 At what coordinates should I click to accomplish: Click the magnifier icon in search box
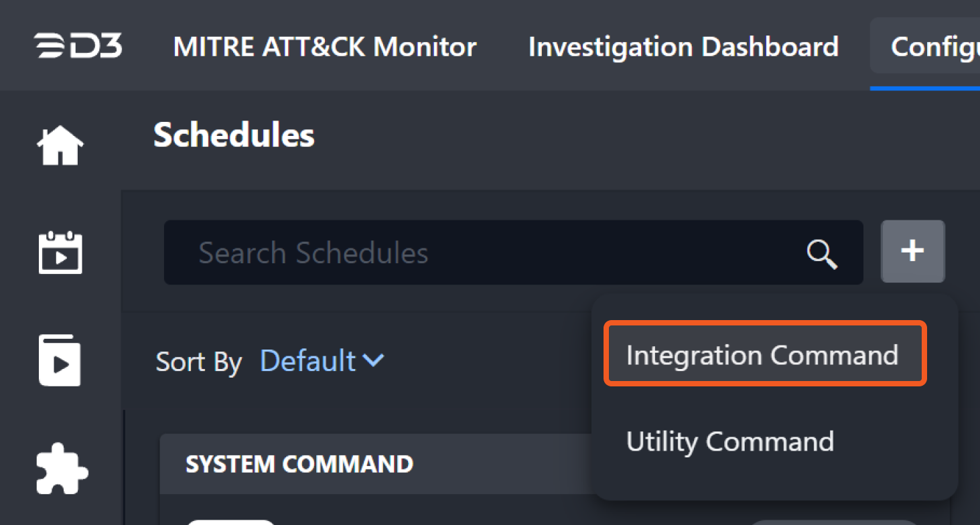click(821, 253)
